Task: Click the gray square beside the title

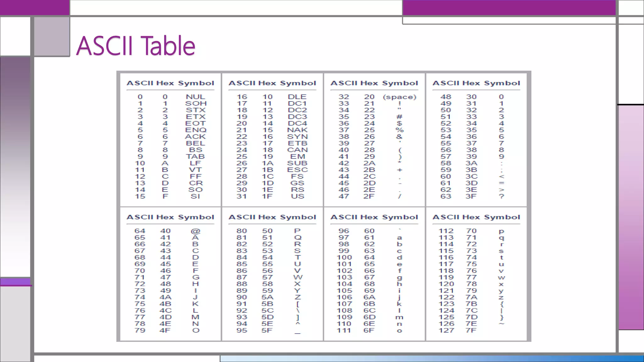Action: (x=52, y=36)
